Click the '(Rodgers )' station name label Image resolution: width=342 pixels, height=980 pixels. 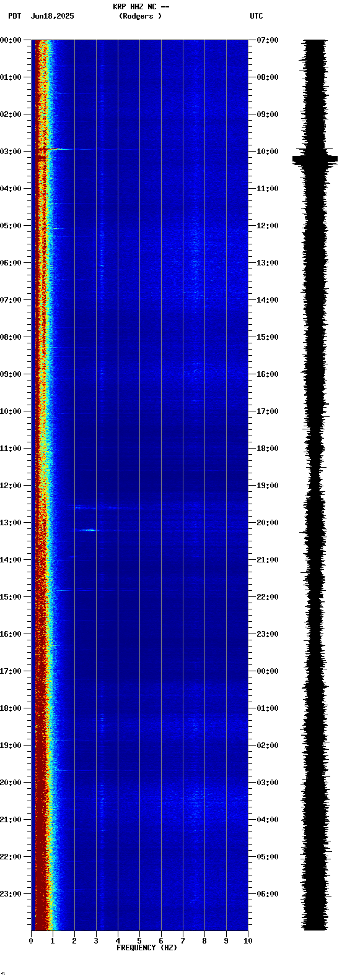140,16
